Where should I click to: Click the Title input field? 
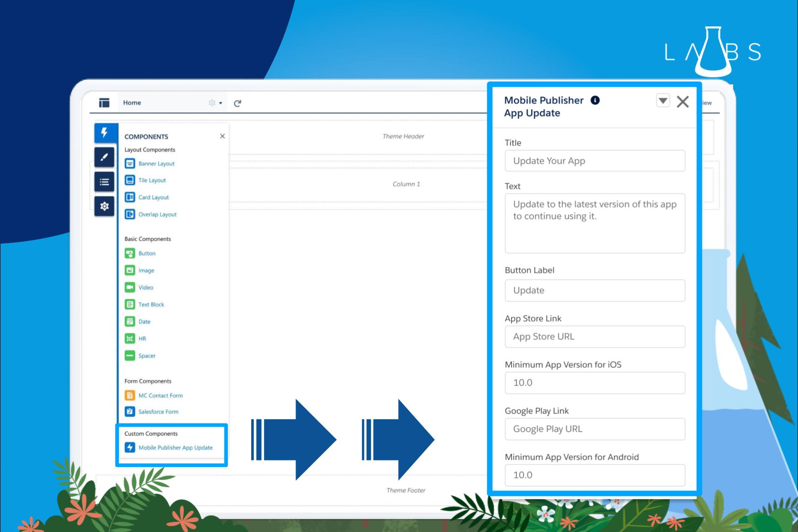595,161
